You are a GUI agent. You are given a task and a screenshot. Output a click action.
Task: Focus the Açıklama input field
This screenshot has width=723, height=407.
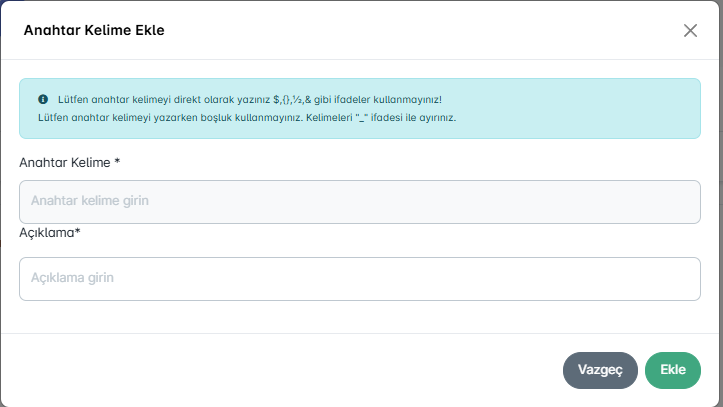click(x=360, y=279)
